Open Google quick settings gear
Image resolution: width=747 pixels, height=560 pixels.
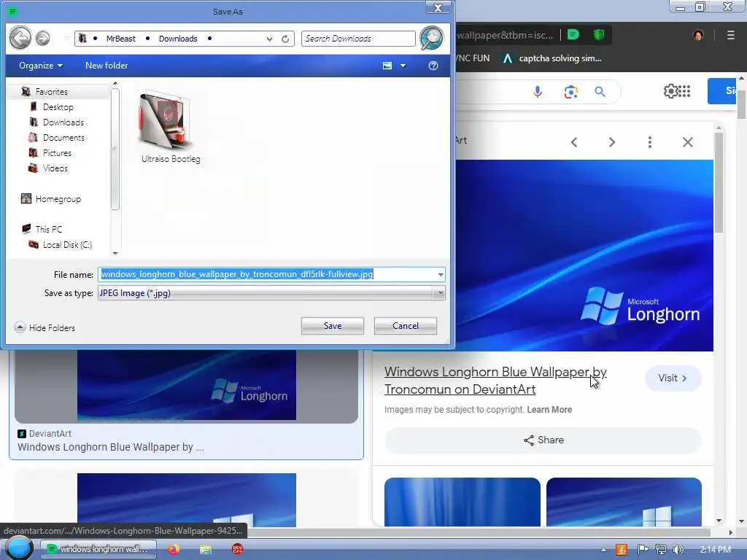670,91
